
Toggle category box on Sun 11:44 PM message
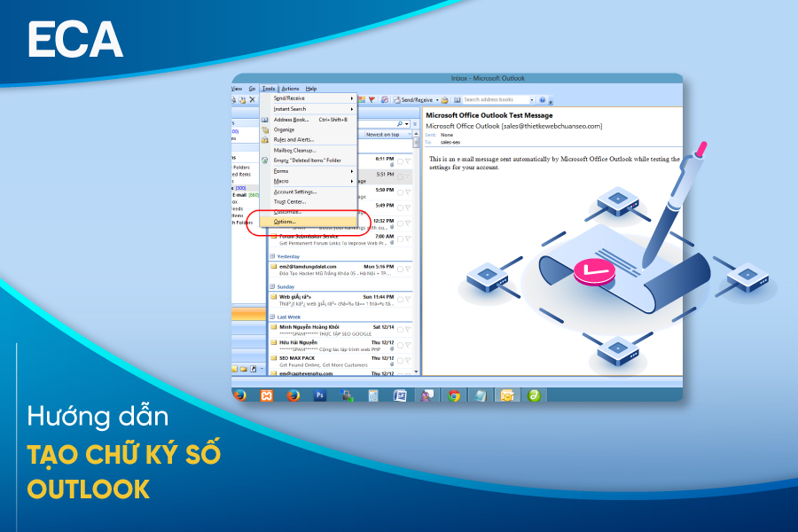400,300
